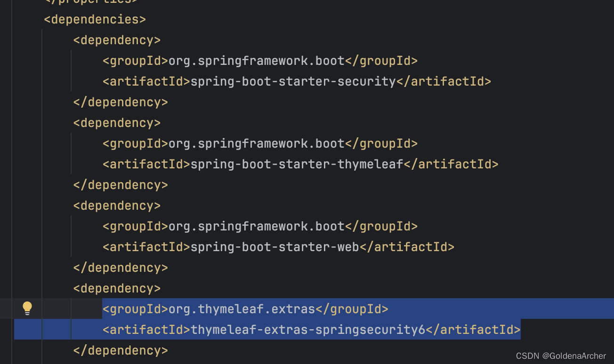Click the </dependency> closing tag after web starter
This screenshot has width=614, height=364.
click(x=121, y=268)
